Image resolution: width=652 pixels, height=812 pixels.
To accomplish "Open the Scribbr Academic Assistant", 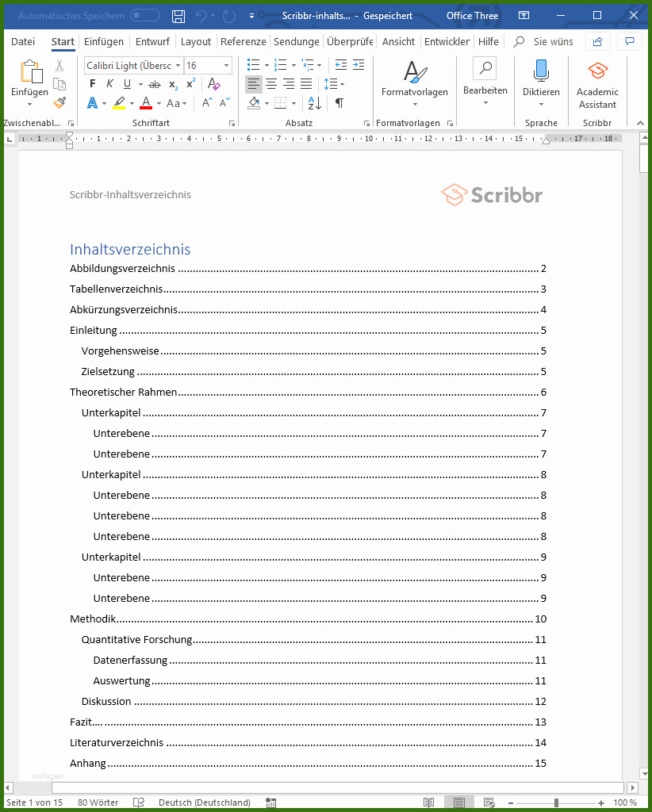I will pyautogui.click(x=597, y=84).
